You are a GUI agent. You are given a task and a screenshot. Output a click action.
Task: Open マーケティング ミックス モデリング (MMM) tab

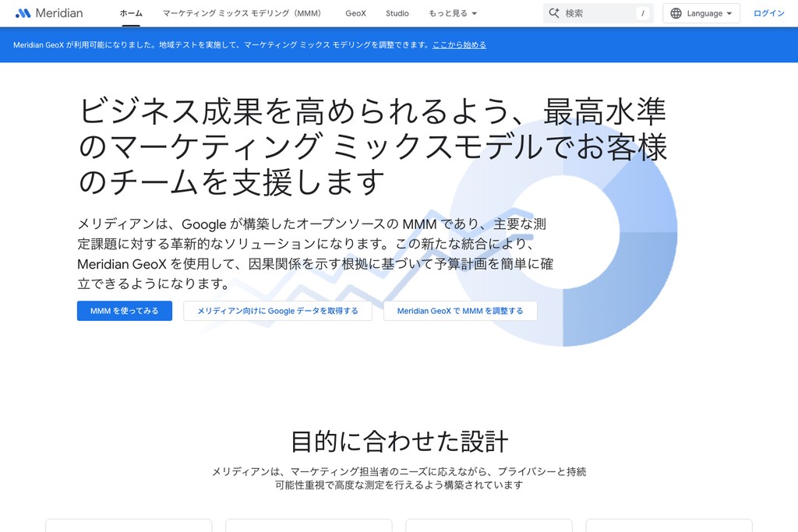coord(243,13)
